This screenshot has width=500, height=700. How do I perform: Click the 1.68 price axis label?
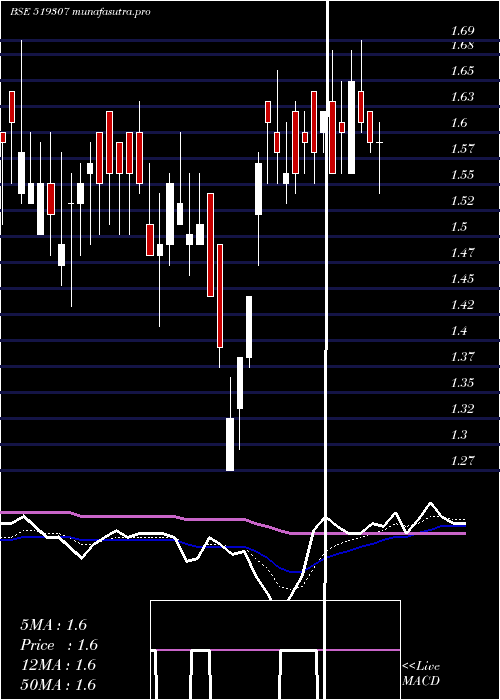pyautogui.click(x=462, y=45)
